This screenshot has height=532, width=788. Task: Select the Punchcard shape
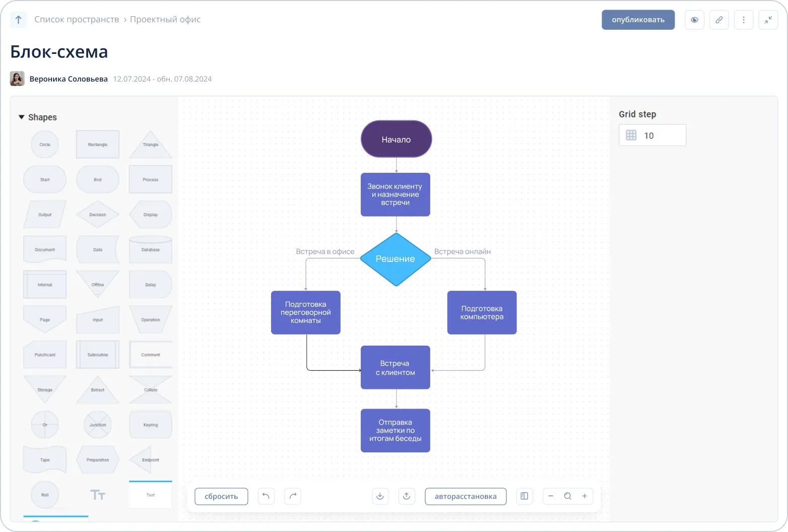pyautogui.click(x=45, y=355)
